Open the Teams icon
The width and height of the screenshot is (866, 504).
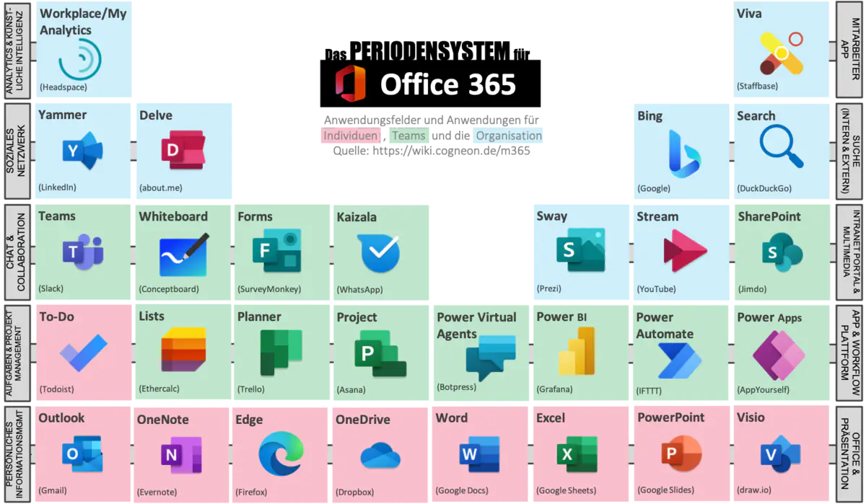[x=82, y=252]
